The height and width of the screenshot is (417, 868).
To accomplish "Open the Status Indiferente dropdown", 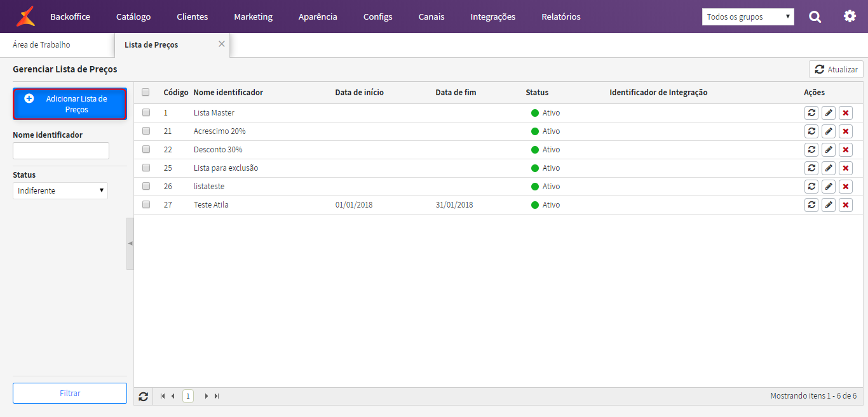I will click(x=60, y=190).
